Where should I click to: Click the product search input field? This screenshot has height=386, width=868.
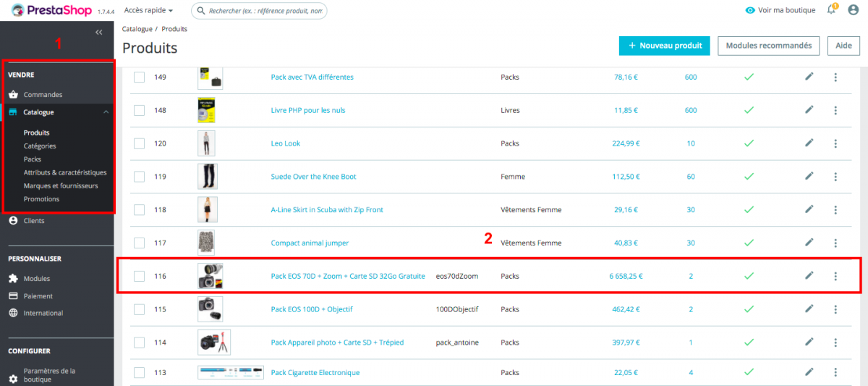pos(263,11)
